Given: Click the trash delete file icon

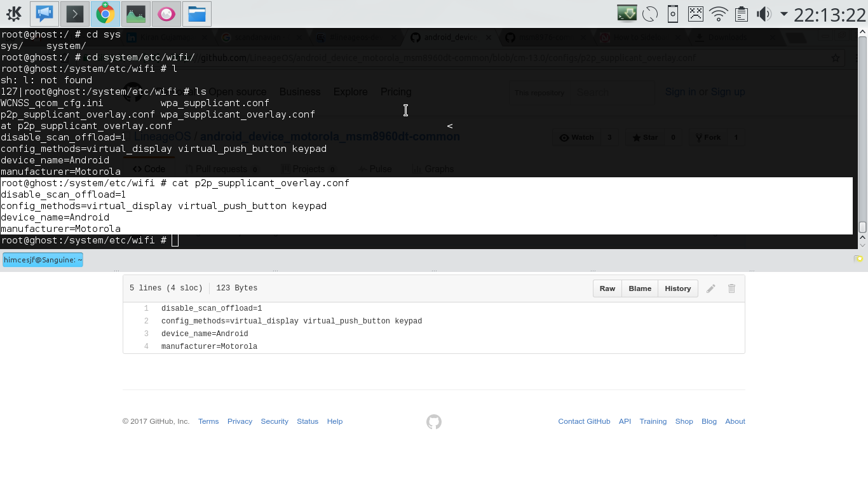Looking at the screenshot, I should [x=731, y=288].
